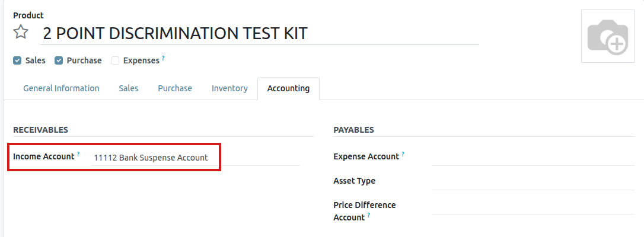Click the Expense Account help icon
Viewport: 644px width, 237px height.
tap(403, 154)
